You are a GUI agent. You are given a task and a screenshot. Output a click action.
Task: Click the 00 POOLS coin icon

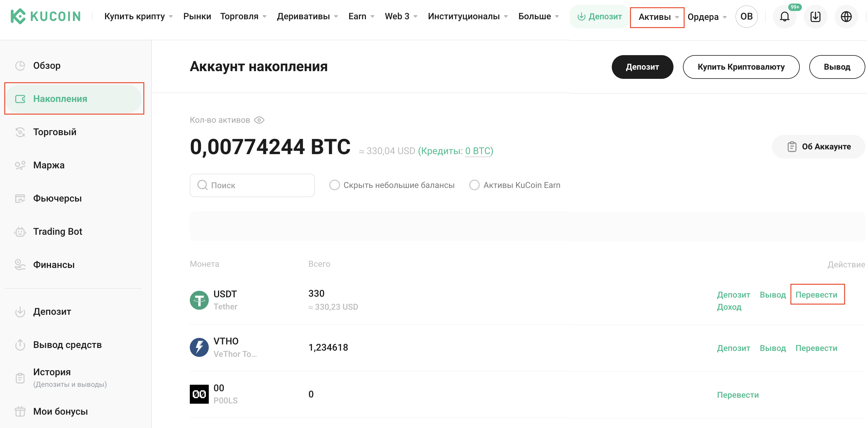(199, 394)
